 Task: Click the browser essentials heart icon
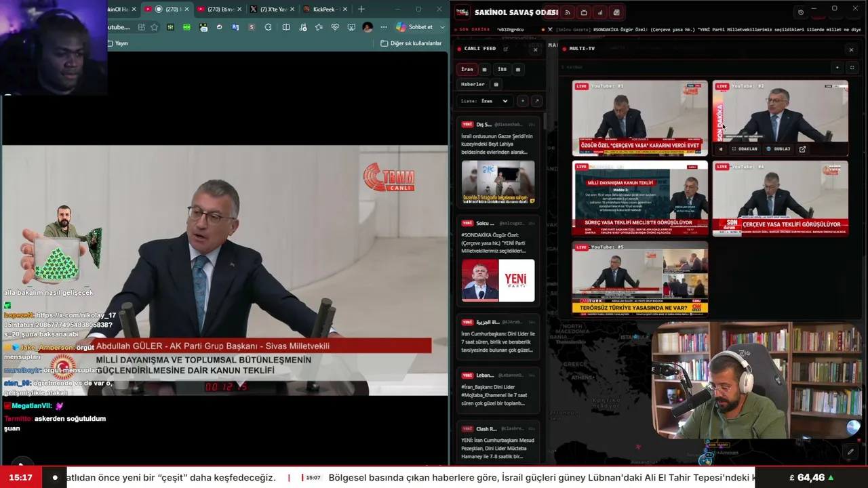[335, 27]
